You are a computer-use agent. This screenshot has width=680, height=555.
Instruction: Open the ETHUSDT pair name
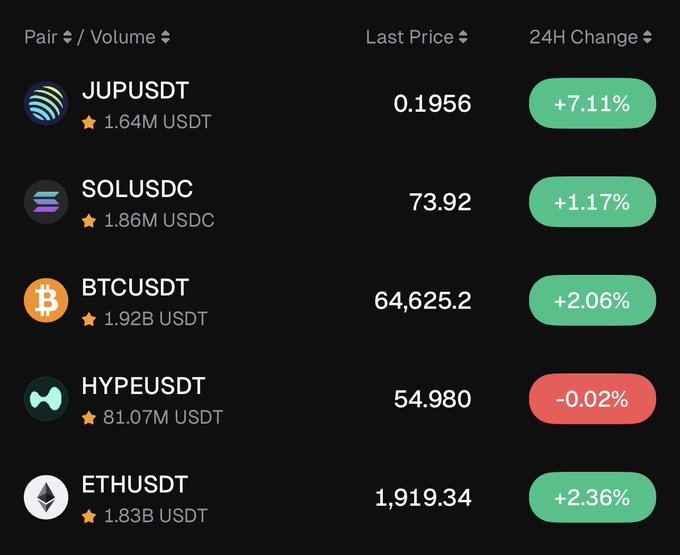[134, 484]
